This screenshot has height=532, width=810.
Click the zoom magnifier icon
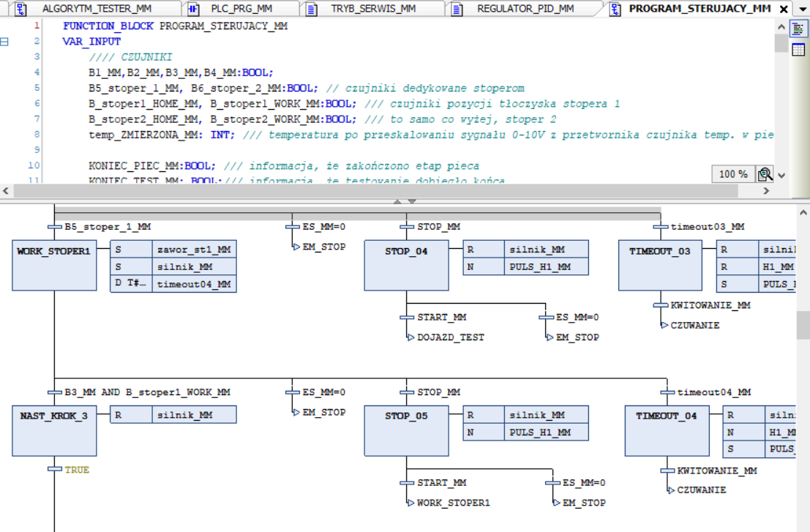coord(765,174)
